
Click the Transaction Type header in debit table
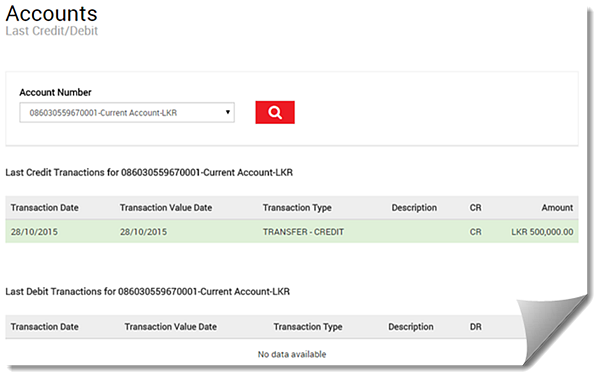click(308, 327)
